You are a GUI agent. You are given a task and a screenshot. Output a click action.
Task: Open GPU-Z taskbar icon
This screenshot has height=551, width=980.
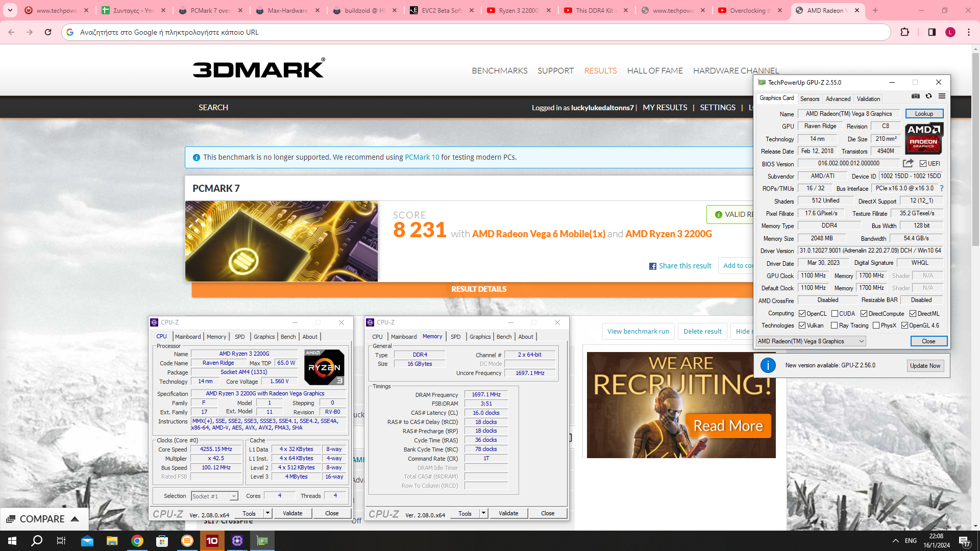[x=262, y=541]
